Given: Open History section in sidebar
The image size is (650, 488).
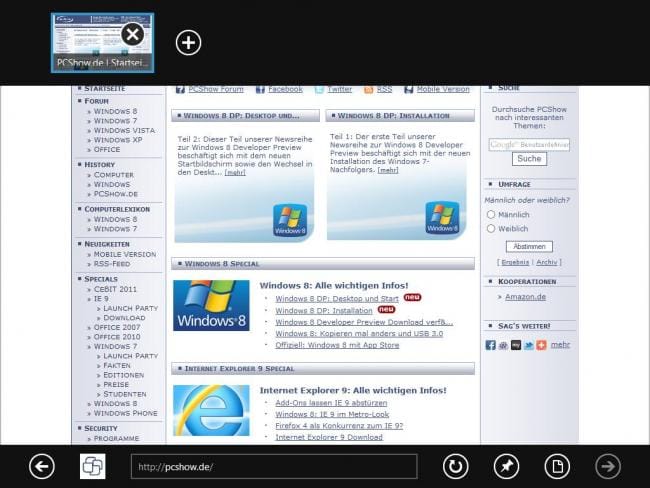Looking at the screenshot, I should coord(99,165).
